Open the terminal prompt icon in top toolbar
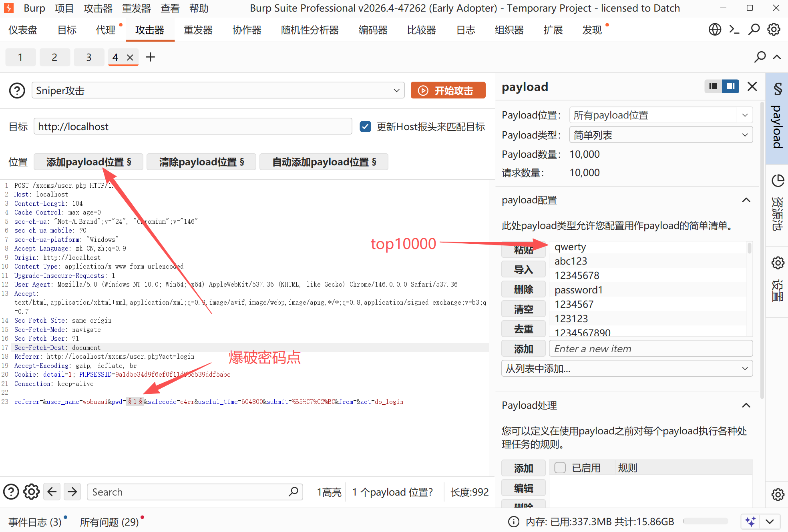 click(734, 30)
